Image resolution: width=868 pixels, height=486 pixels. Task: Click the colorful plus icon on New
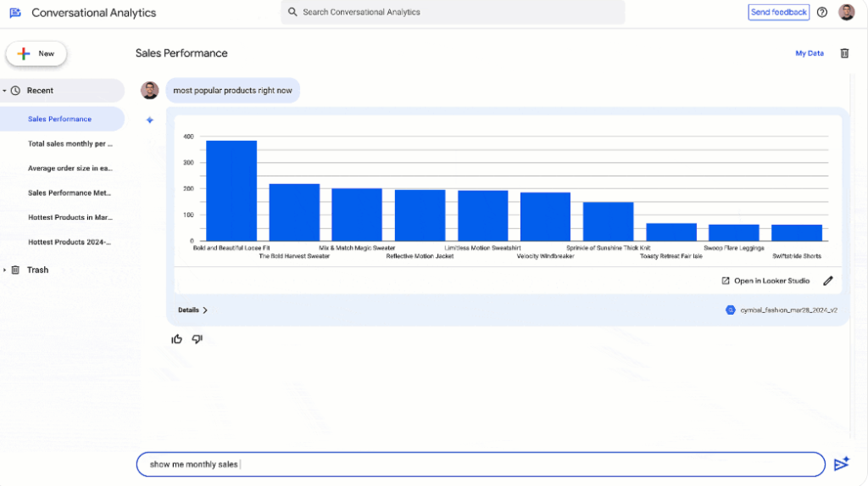(x=23, y=53)
